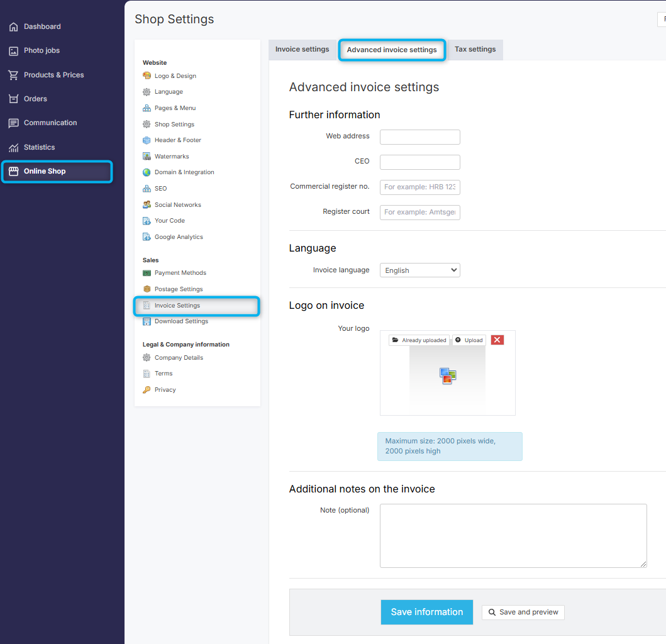Viewport: 666px width, 644px height.
Task: Open Dashboard in the sidebar
Action: point(42,27)
